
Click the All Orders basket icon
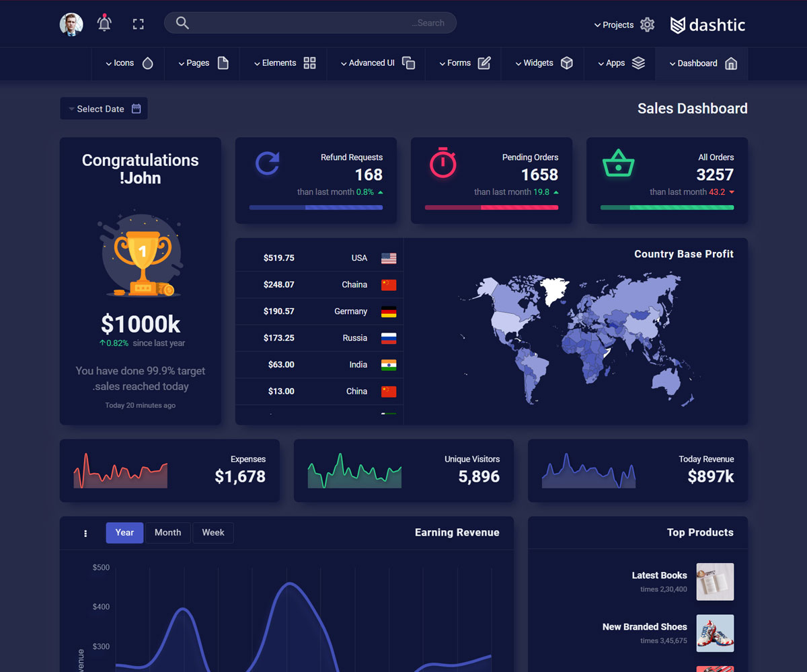618,163
